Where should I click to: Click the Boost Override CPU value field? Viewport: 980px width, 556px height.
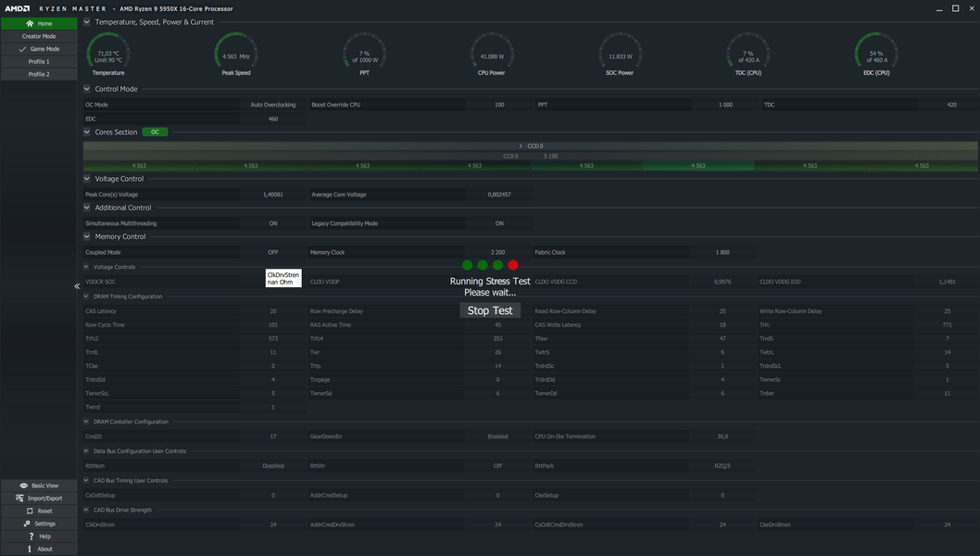click(499, 105)
